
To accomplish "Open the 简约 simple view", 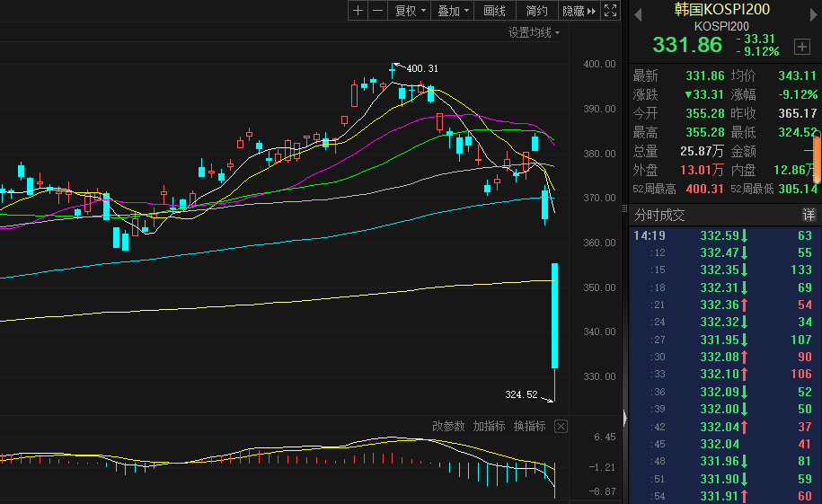I will [x=537, y=11].
